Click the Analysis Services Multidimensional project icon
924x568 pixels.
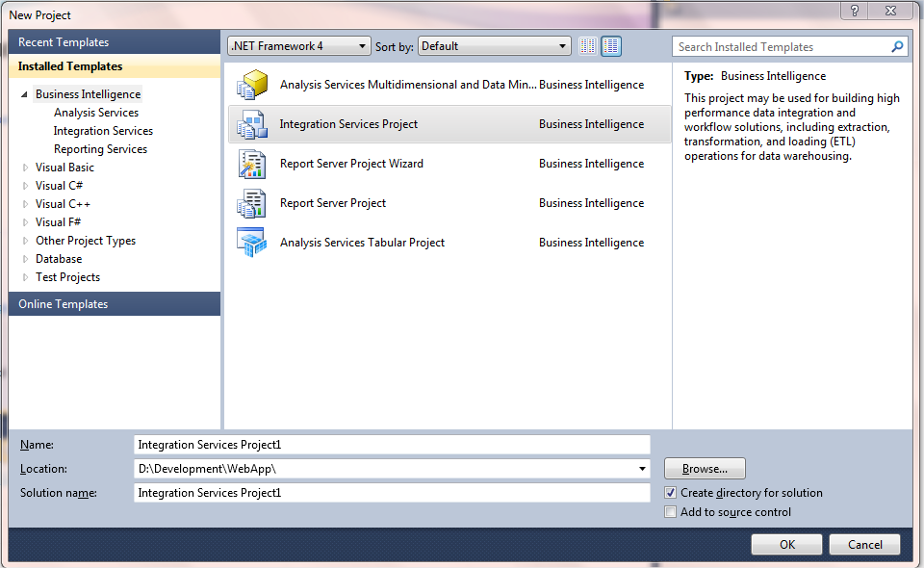coord(251,85)
